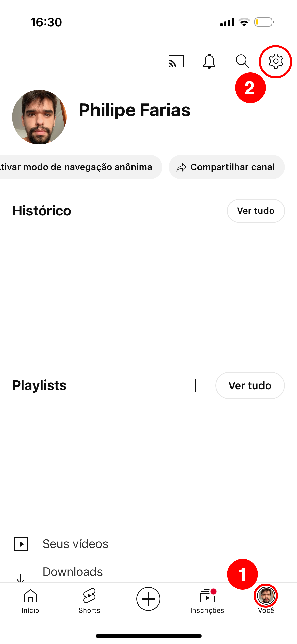
Task: Open the search magnifier icon
Action: [242, 61]
